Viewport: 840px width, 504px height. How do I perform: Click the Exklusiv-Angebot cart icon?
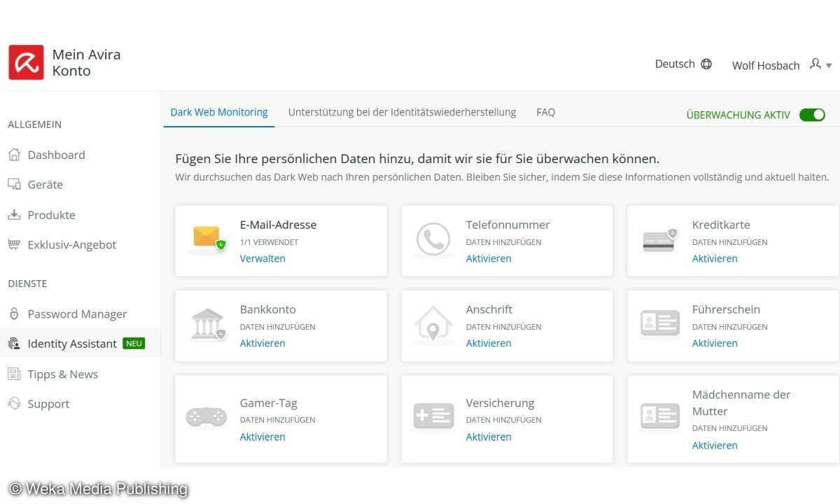click(x=14, y=244)
